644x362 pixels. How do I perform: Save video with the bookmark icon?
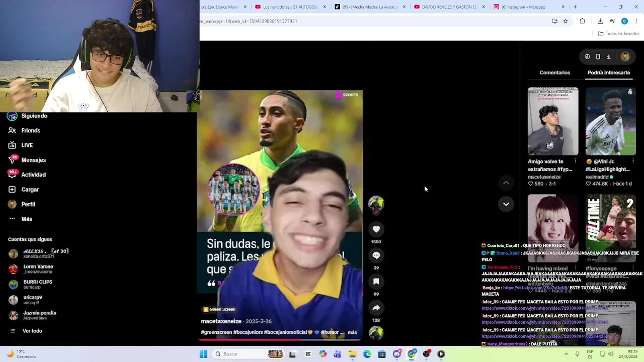pyautogui.click(x=376, y=282)
